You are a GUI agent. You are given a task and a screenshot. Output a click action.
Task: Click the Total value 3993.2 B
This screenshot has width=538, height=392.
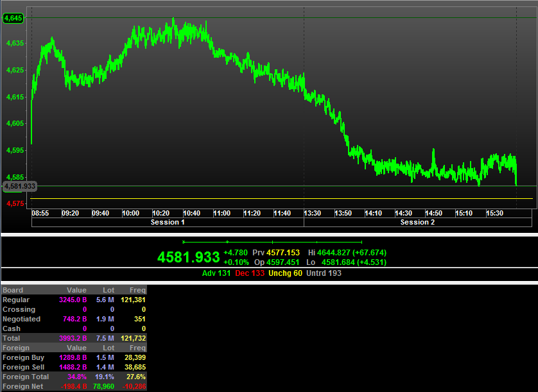click(x=73, y=338)
